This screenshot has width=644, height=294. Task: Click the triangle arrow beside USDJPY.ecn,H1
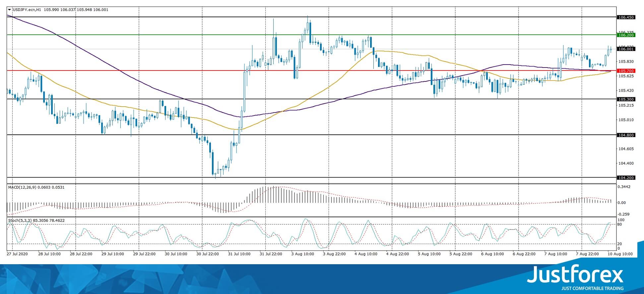click(x=9, y=10)
